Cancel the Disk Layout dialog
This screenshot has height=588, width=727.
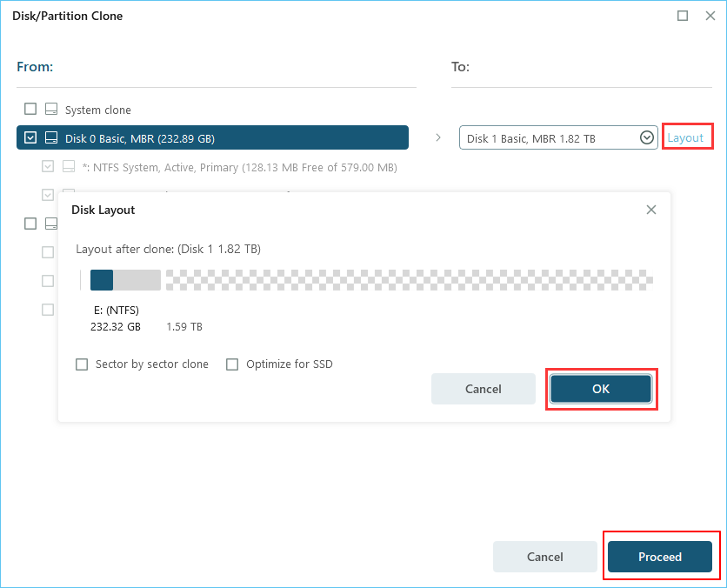(x=484, y=389)
